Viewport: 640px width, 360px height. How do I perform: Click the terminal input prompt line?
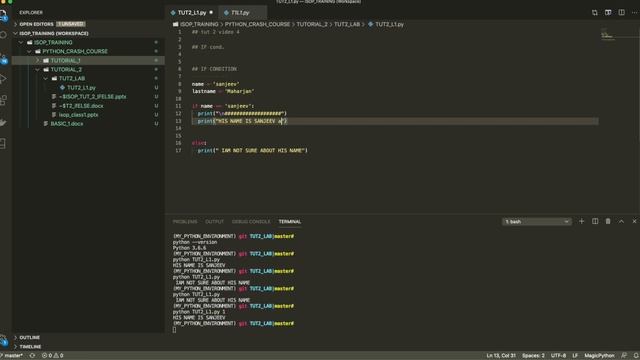click(x=174, y=329)
